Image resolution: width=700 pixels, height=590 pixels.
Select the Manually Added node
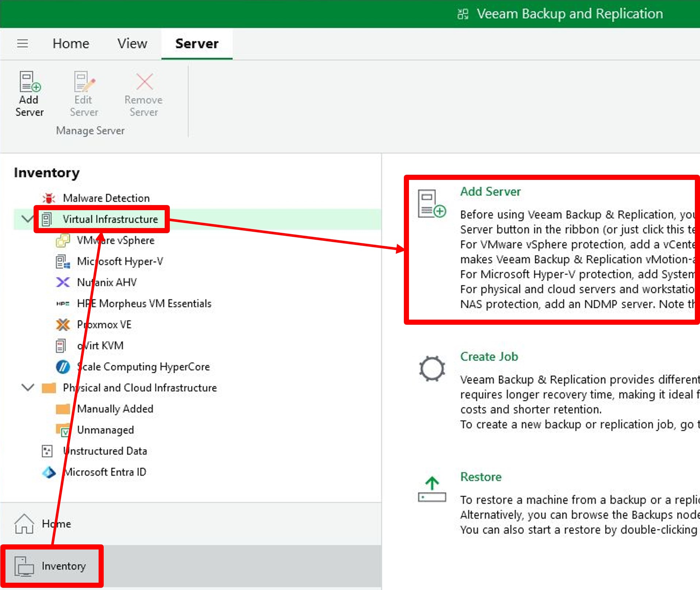[115, 409]
